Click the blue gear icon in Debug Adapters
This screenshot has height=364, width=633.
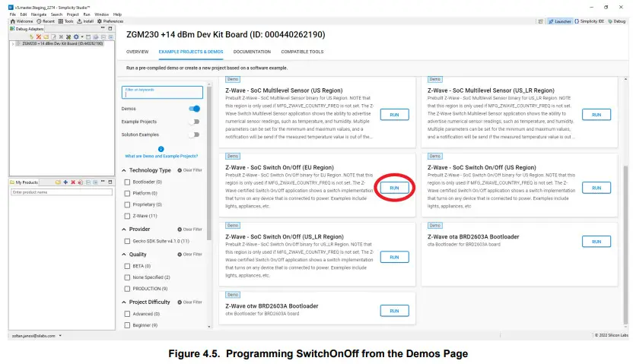pyautogui.click(x=76, y=36)
